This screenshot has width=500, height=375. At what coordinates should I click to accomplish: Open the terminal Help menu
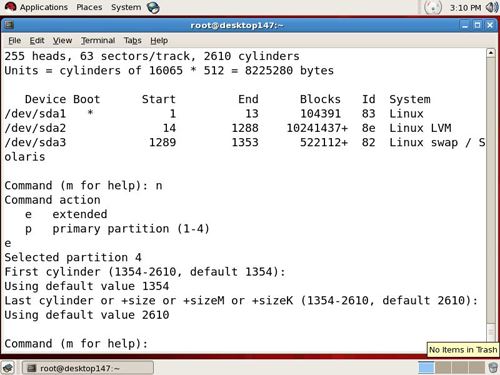pyautogui.click(x=159, y=41)
